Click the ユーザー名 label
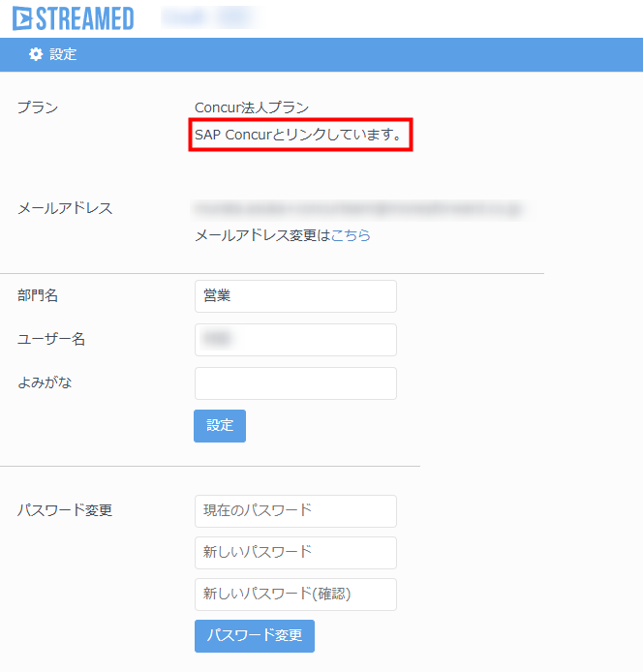The width and height of the screenshot is (643, 672). [51, 339]
